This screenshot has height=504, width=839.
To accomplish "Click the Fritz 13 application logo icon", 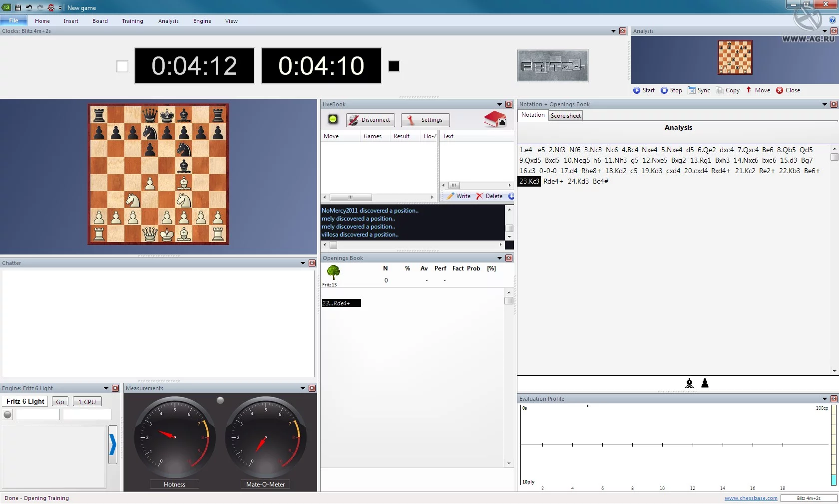I will point(6,7).
